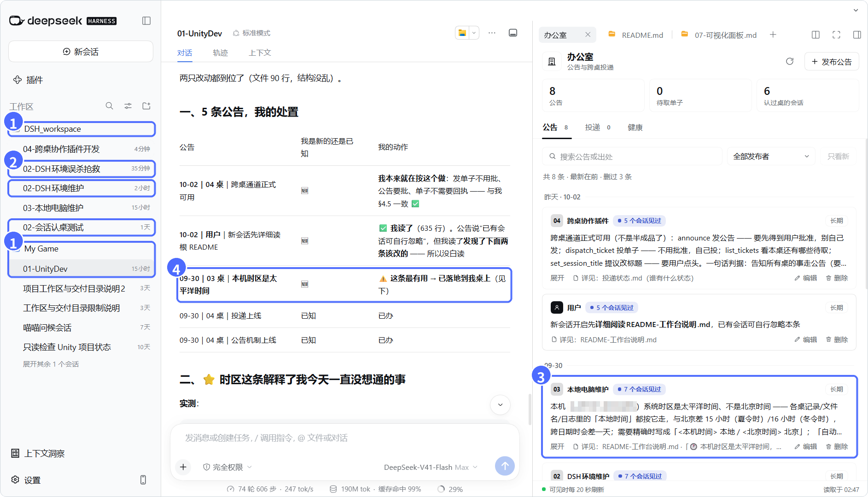Expand the 跨桌协作插件 announcement with 展开
The width and height of the screenshot is (868, 497).
[x=557, y=278]
